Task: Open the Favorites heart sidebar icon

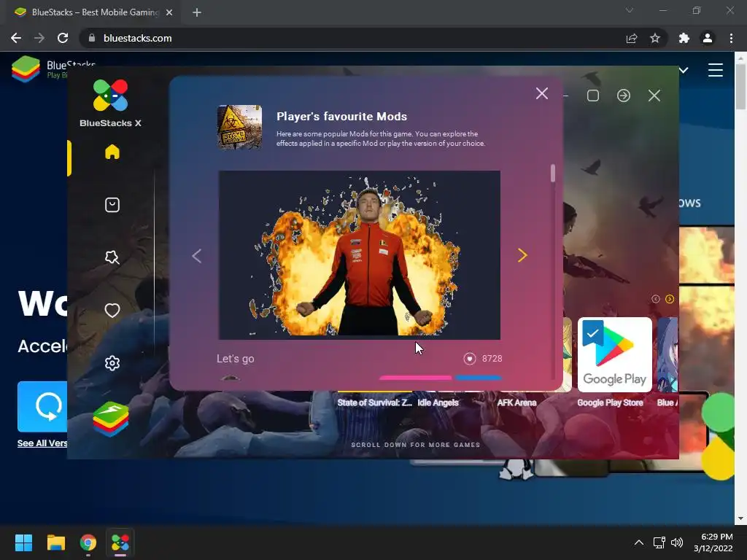Action: (x=112, y=311)
